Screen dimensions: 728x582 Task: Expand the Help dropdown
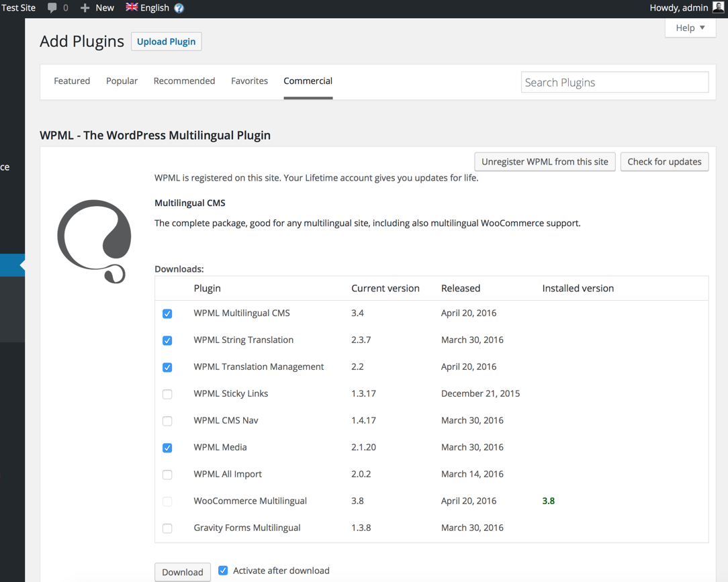point(690,28)
